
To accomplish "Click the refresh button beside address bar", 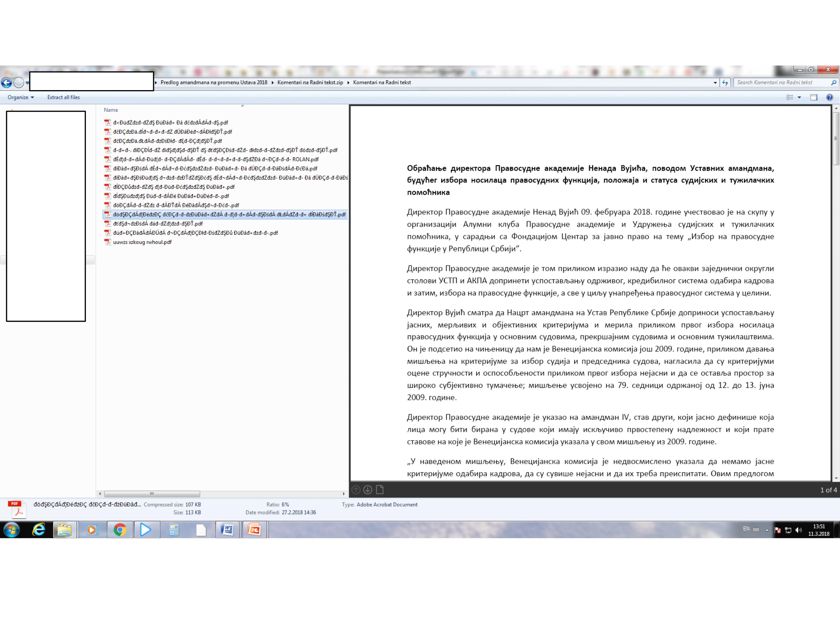I will [x=725, y=82].
